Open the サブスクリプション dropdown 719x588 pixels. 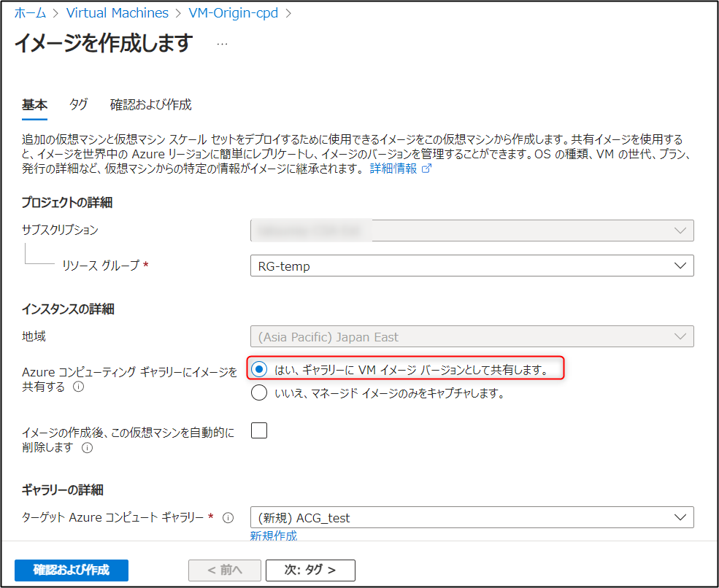[472, 231]
